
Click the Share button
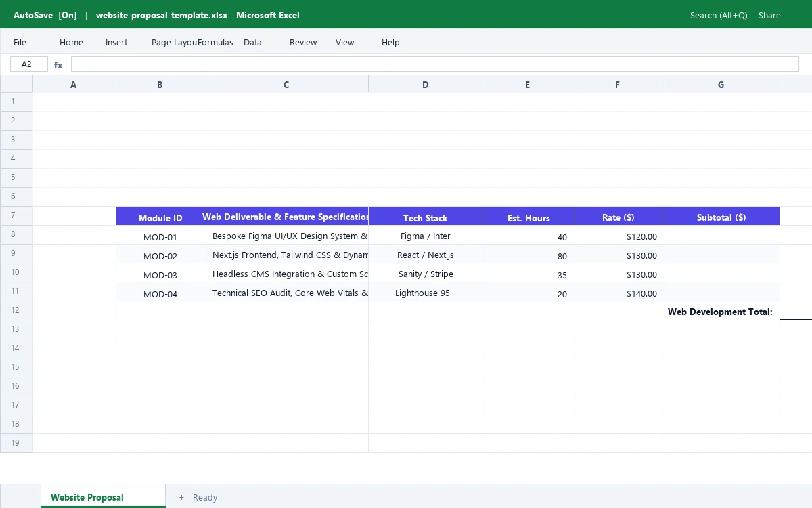click(x=769, y=15)
